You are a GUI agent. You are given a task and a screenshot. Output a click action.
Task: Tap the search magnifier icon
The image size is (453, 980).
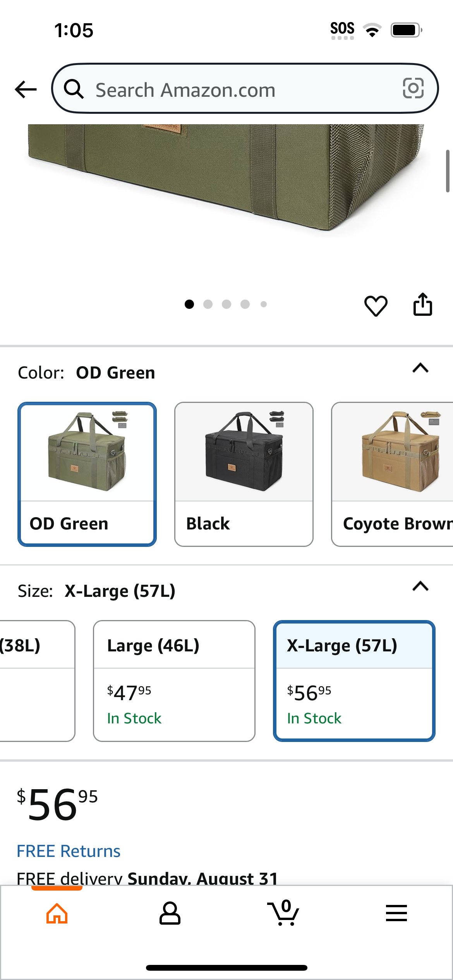click(74, 89)
